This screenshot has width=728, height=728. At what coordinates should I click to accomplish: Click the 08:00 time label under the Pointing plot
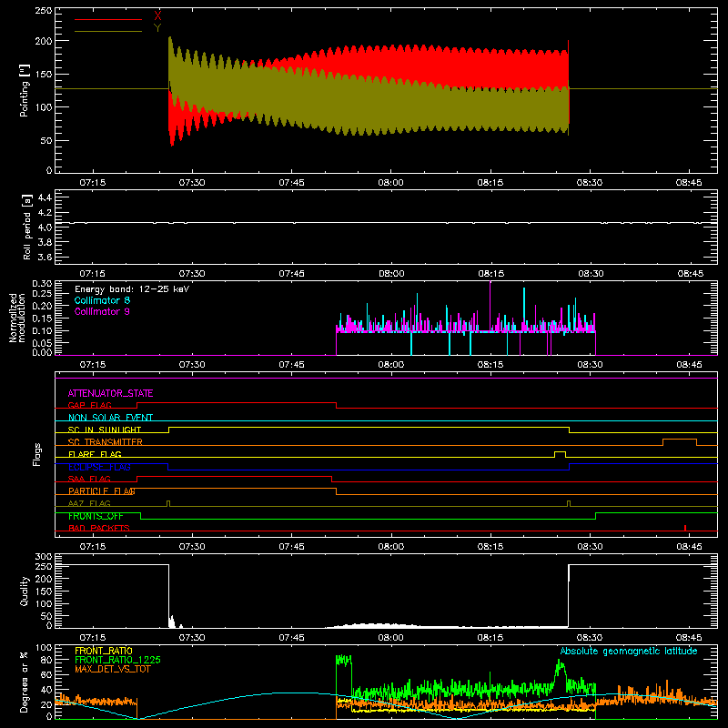[391, 183]
